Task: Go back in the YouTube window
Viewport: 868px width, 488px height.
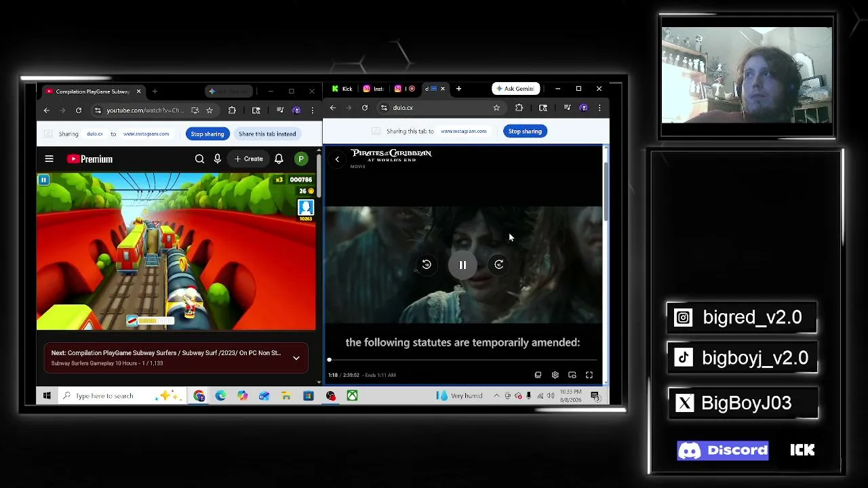Action: click(x=46, y=110)
